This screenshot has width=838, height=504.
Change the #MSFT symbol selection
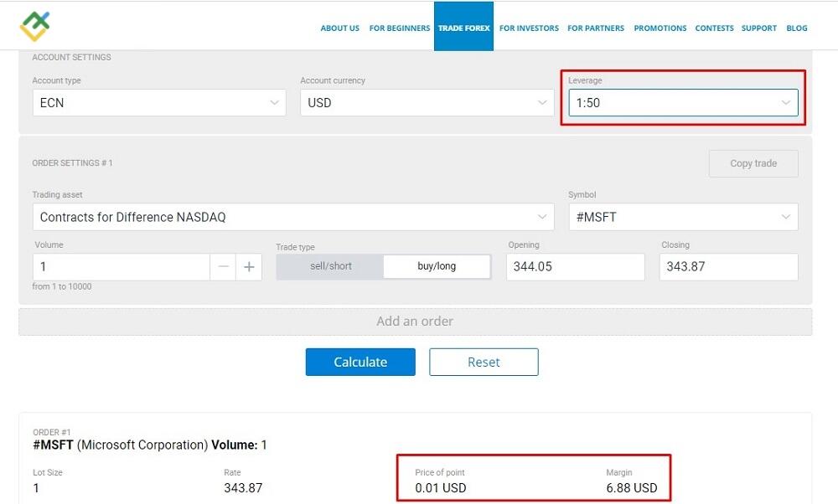pos(683,216)
